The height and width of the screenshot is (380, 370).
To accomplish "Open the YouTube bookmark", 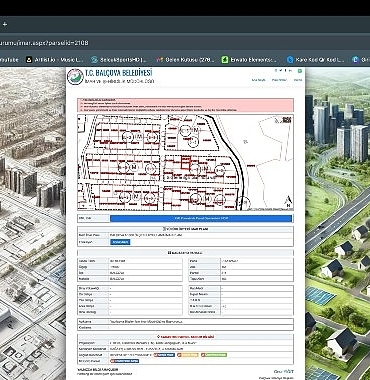I will click(x=9, y=60).
